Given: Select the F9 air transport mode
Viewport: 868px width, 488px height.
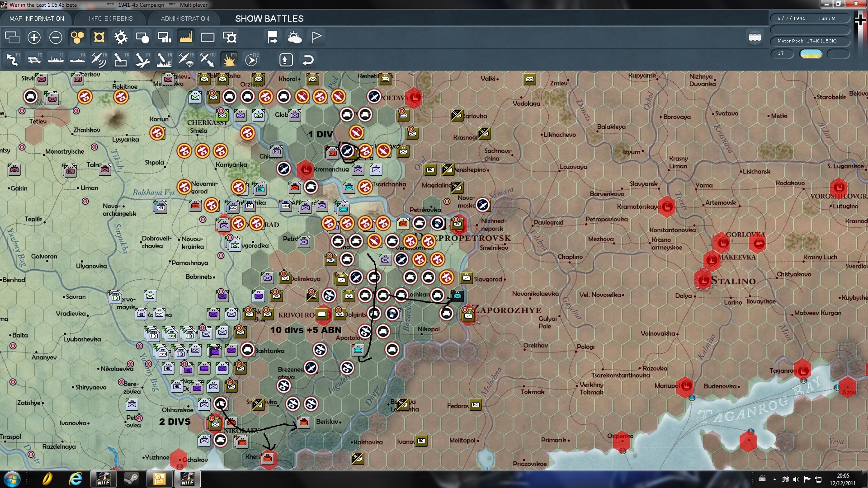Looking at the screenshot, I should 186,60.
